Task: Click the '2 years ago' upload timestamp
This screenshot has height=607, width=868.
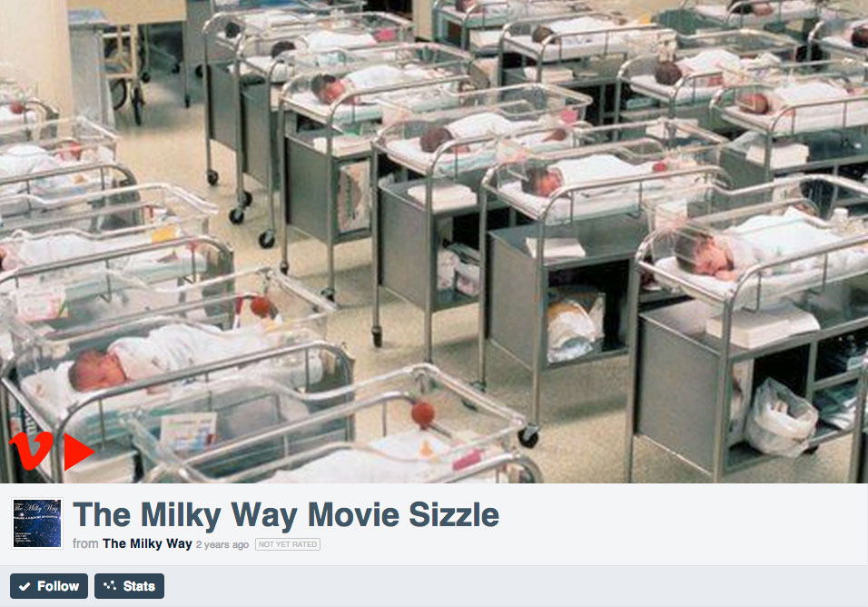Action: [222, 545]
